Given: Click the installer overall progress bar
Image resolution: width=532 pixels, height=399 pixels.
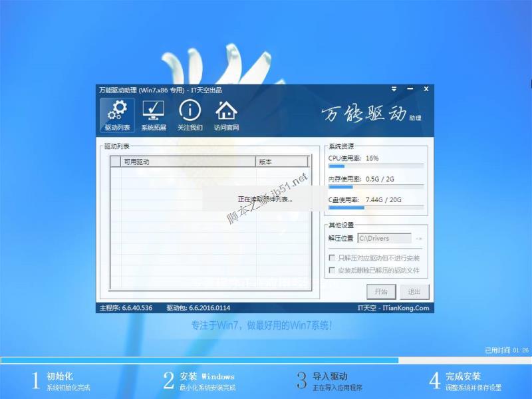Looking at the screenshot, I should point(266,360).
